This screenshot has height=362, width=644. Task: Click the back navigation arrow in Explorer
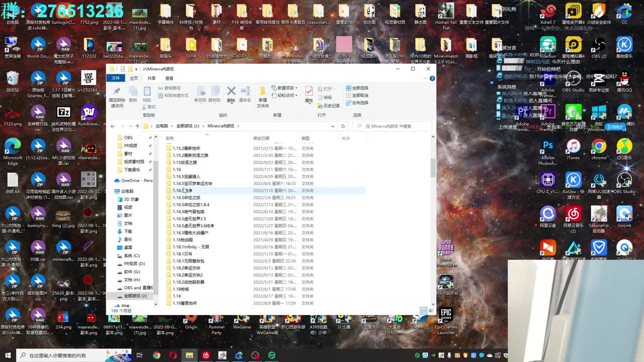113,126
